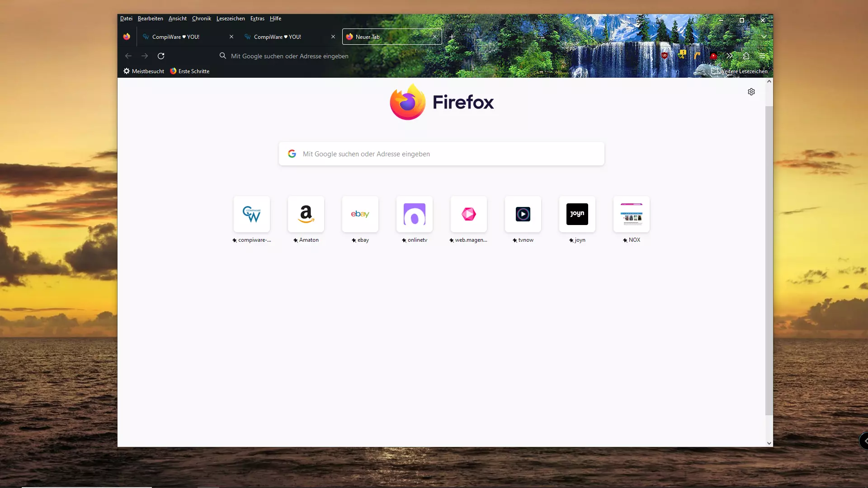Open the onlinetv shortcut tile
This screenshot has height=488, width=868.
pyautogui.click(x=415, y=214)
